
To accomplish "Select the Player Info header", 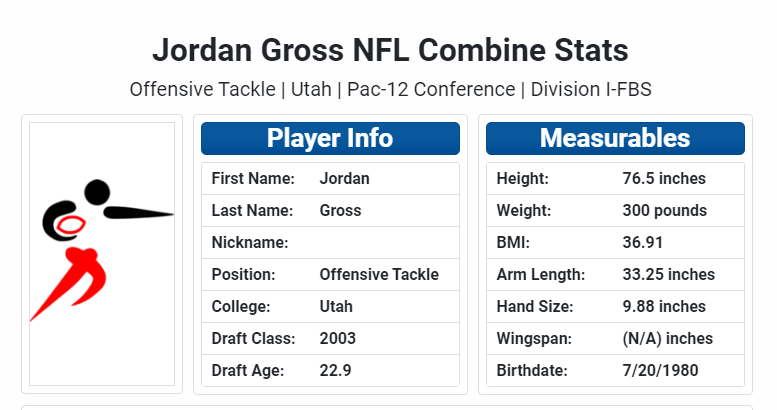I will pyautogui.click(x=331, y=138).
